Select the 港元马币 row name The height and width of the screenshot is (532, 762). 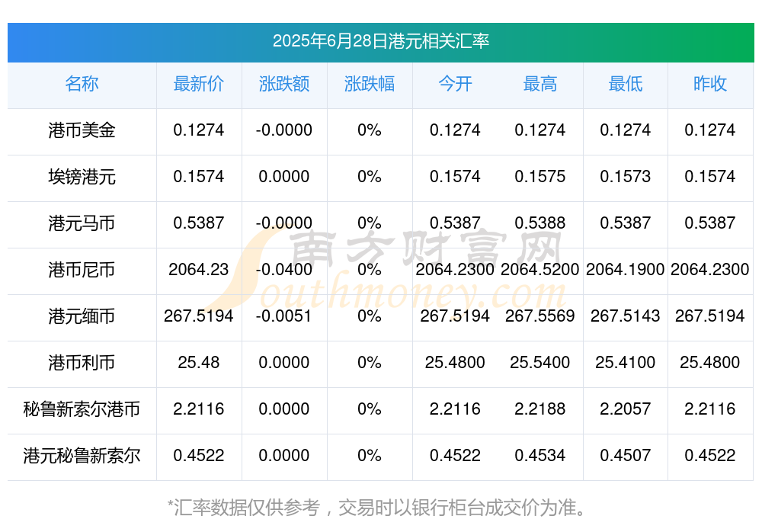click(82, 223)
